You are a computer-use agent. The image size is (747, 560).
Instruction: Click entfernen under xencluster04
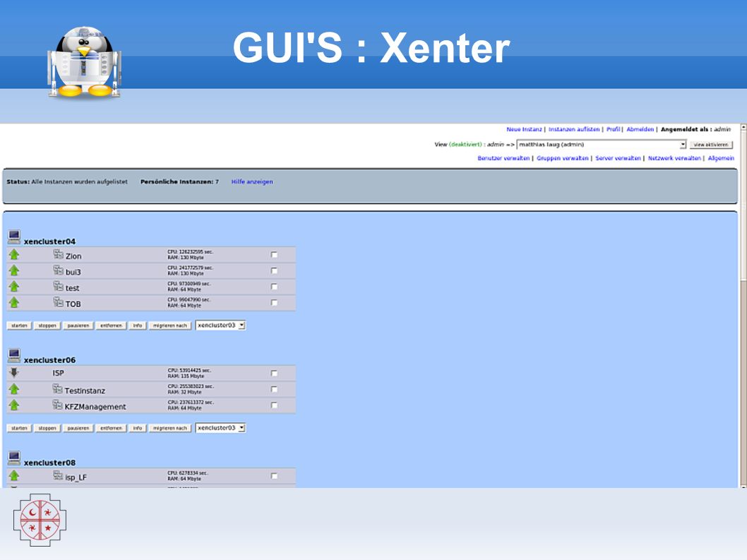(111, 326)
